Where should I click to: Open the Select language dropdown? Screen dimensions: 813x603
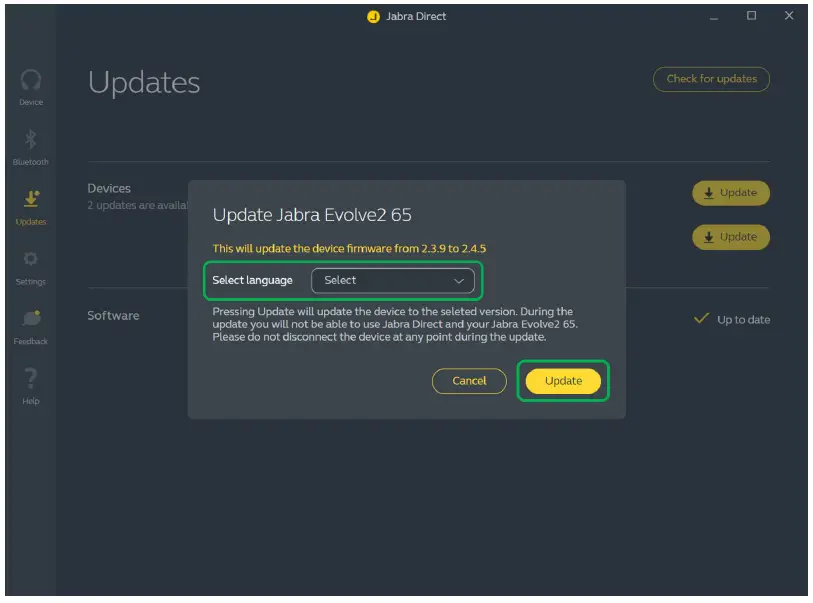click(393, 281)
